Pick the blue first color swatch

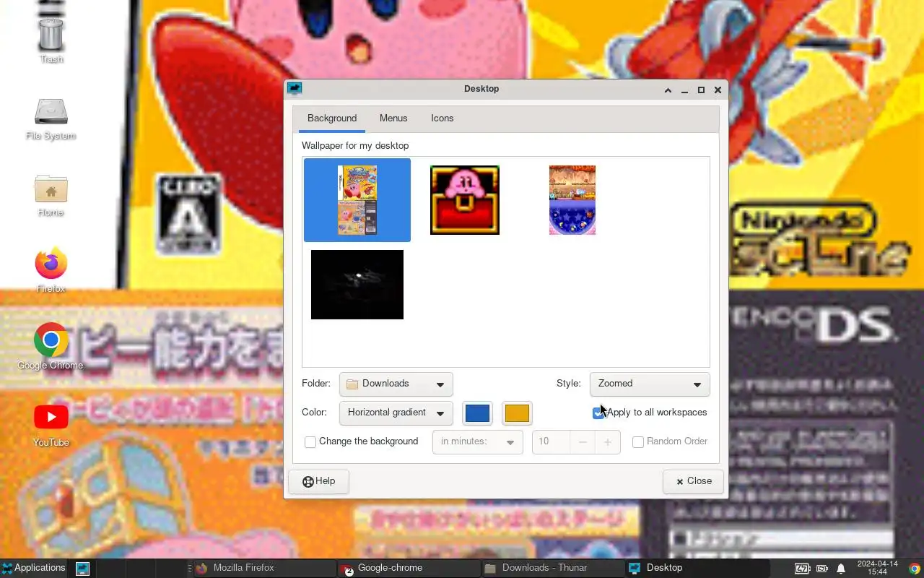pos(478,413)
